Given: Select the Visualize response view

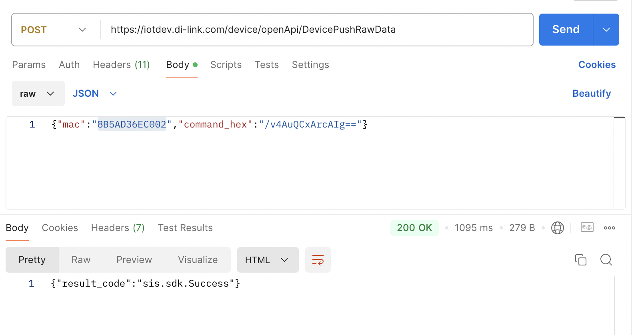Looking at the screenshot, I should coord(198,260).
